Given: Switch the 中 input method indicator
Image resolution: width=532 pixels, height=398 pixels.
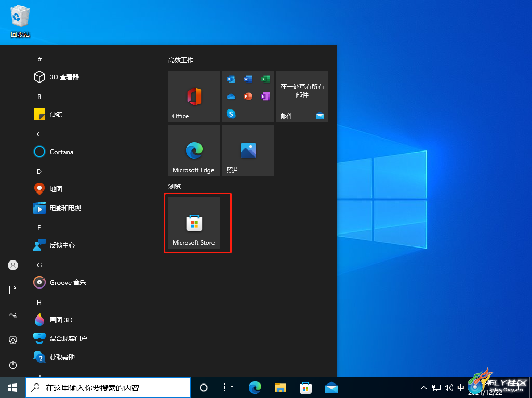Looking at the screenshot, I should pos(461,388).
